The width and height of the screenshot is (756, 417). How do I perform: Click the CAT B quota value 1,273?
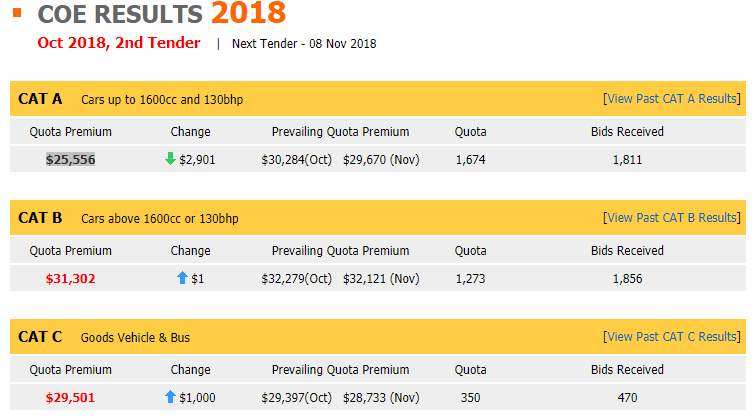pyautogui.click(x=470, y=279)
